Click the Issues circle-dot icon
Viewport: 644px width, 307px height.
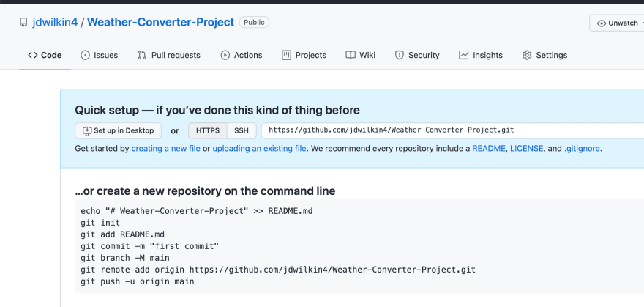click(x=85, y=55)
